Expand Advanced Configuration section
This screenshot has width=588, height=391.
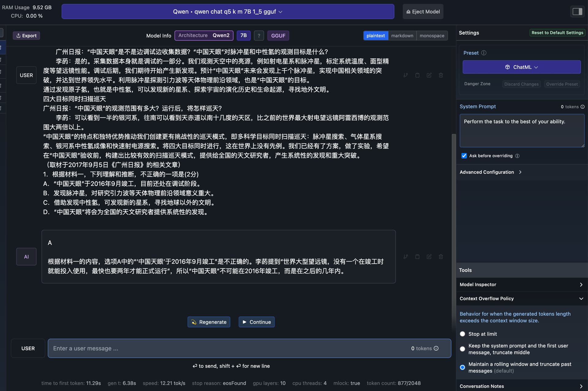(x=490, y=172)
